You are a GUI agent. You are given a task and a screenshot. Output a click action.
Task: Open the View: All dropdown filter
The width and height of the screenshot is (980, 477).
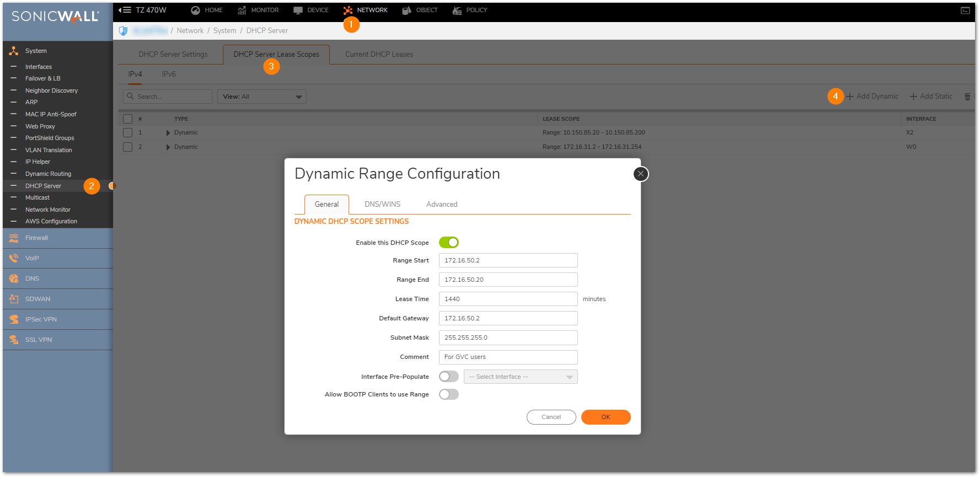pyautogui.click(x=261, y=97)
